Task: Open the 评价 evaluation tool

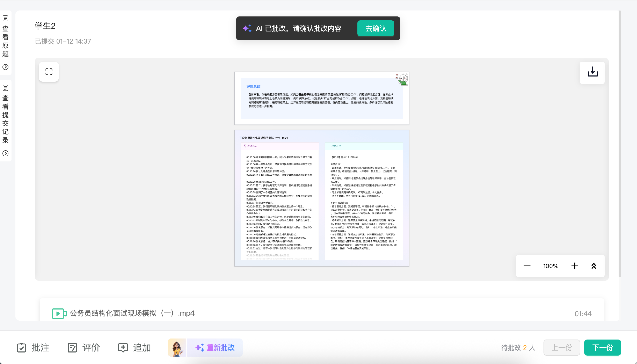Action: click(84, 348)
